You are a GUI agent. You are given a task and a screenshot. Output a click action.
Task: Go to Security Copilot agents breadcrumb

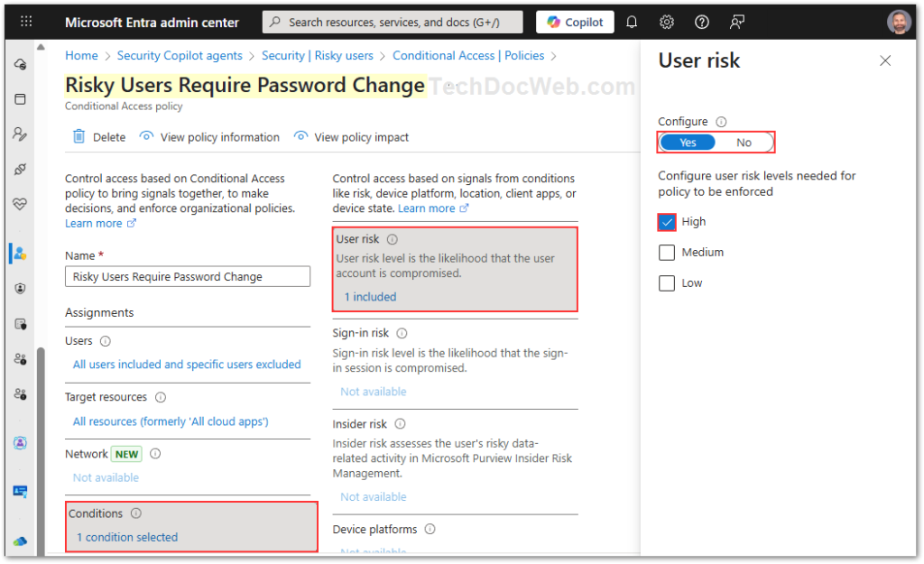pos(180,56)
